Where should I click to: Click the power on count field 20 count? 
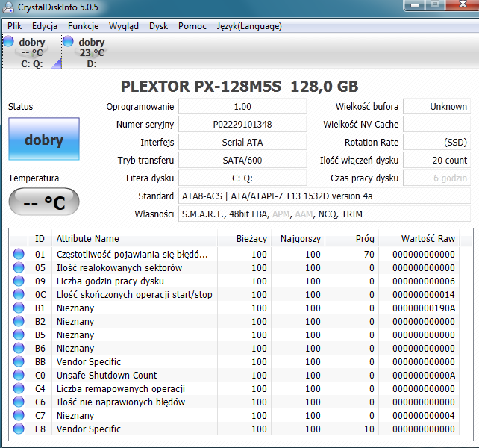436,161
